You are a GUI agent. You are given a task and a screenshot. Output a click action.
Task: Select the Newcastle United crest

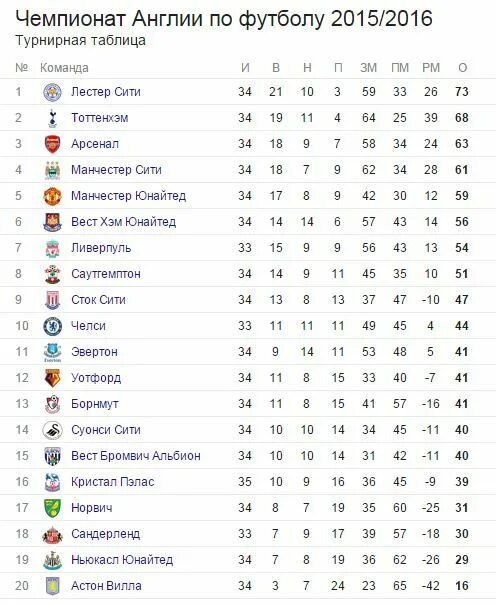tap(52, 560)
